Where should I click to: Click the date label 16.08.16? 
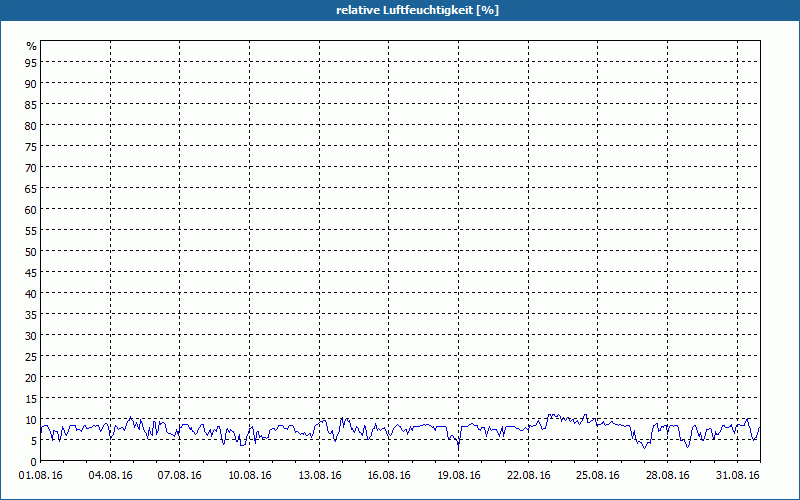(389, 476)
